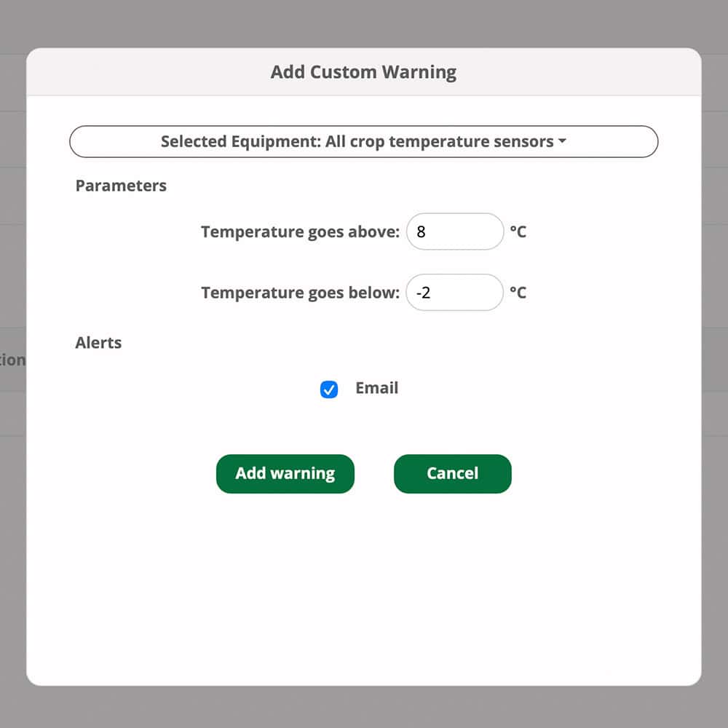
Task: Click the °C unit label above
Action: 520,231
